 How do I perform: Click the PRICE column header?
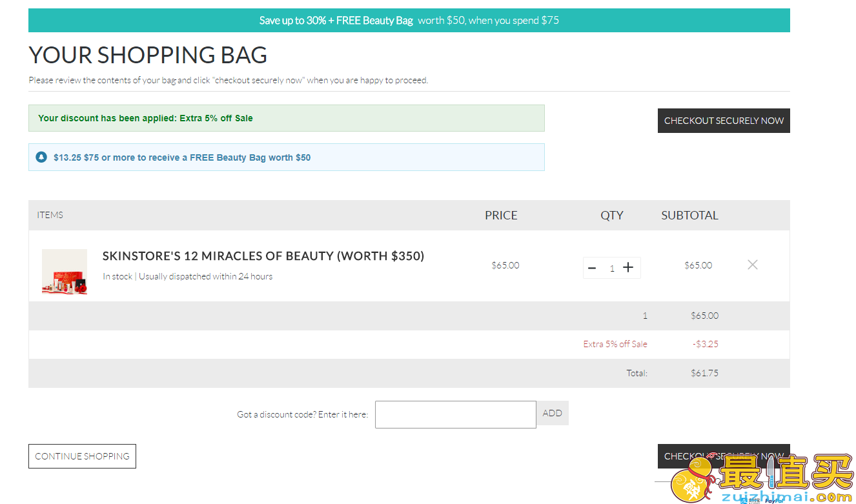501,216
